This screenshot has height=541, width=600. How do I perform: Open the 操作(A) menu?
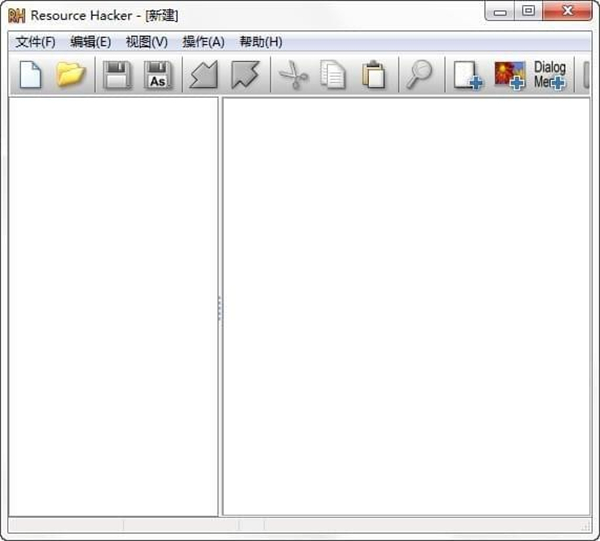point(203,42)
